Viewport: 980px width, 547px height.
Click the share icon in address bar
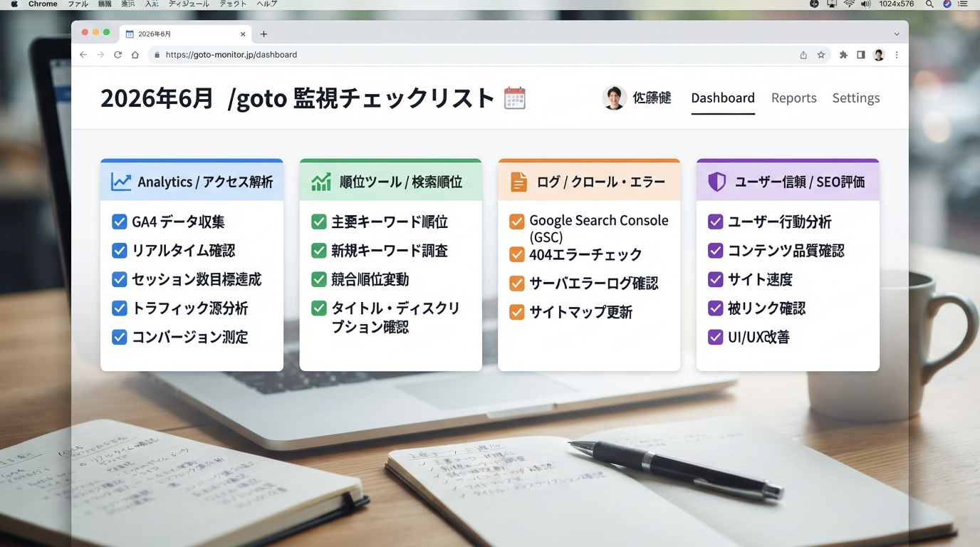click(803, 55)
